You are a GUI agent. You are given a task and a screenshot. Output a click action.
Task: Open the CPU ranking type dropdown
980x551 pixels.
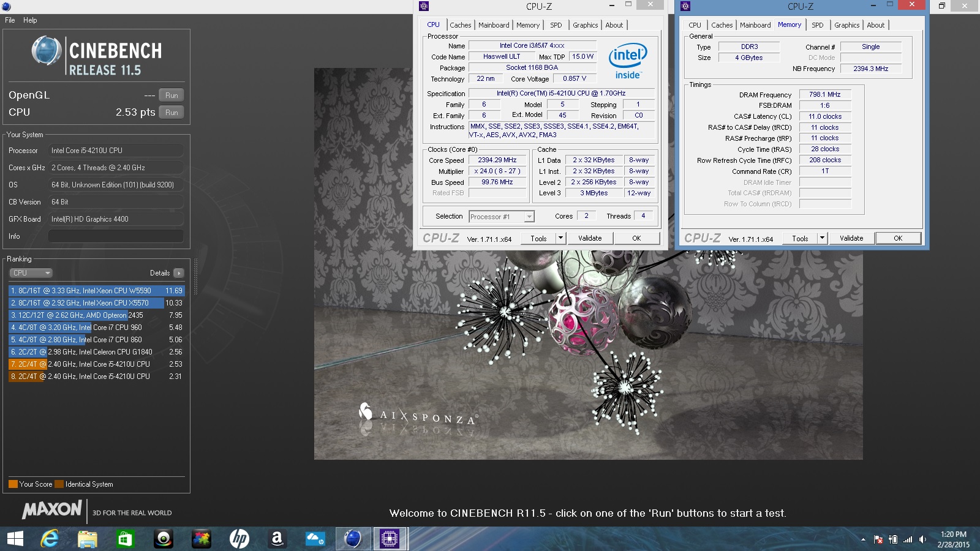pyautogui.click(x=31, y=273)
